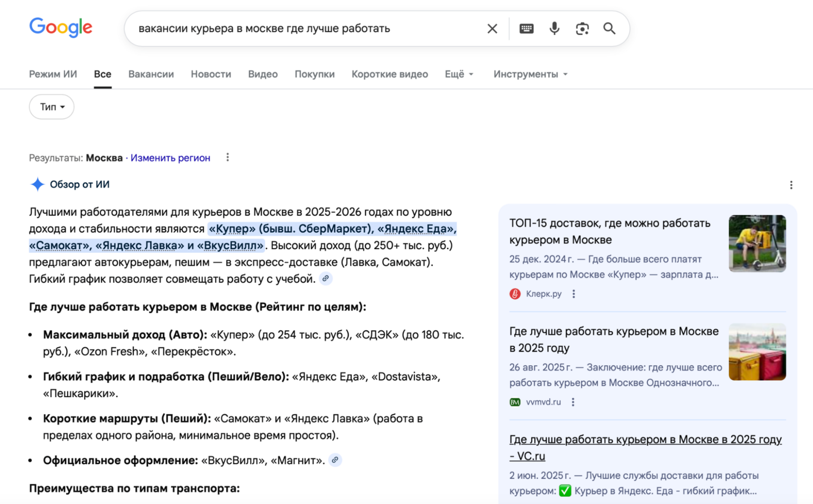Click the Изменить регион link

(170, 158)
